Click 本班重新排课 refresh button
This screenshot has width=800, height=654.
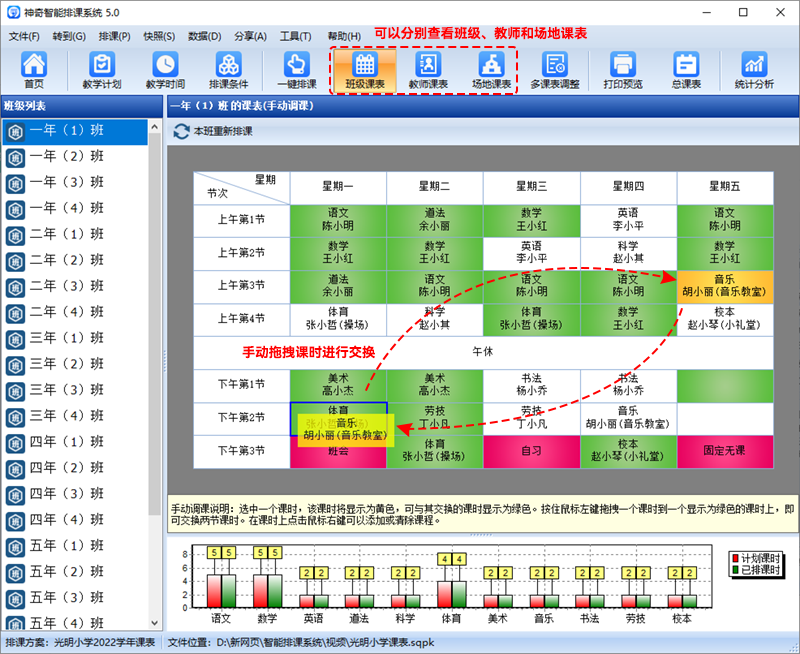[x=213, y=131]
